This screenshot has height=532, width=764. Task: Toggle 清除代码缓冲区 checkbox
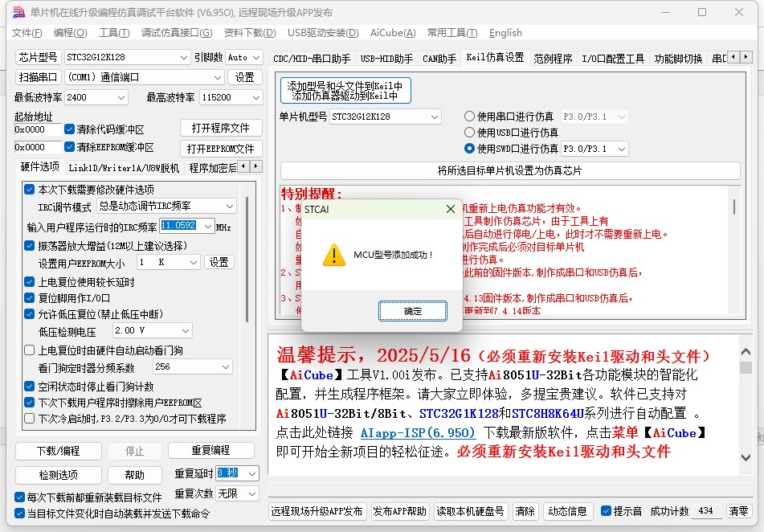pyautogui.click(x=70, y=129)
